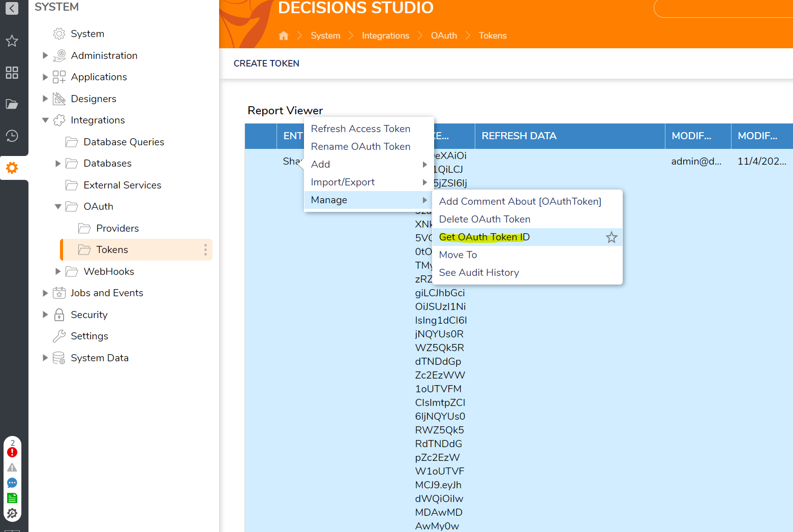Open the dashboard grid icon in left rail
This screenshot has height=532, width=793.
click(x=12, y=73)
